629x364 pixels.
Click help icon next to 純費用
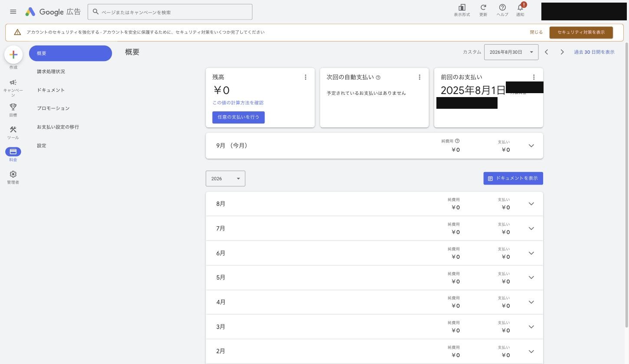coord(457,141)
